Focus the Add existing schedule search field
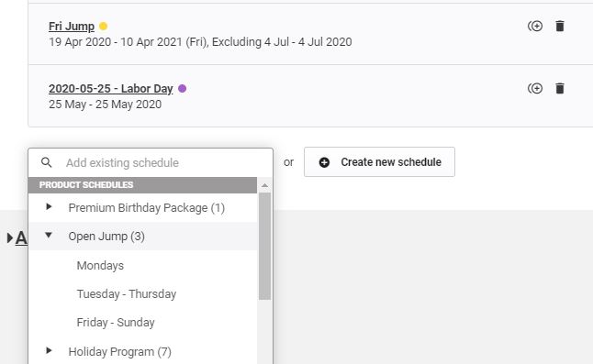This screenshot has height=364, width=593. tap(151, 162)
